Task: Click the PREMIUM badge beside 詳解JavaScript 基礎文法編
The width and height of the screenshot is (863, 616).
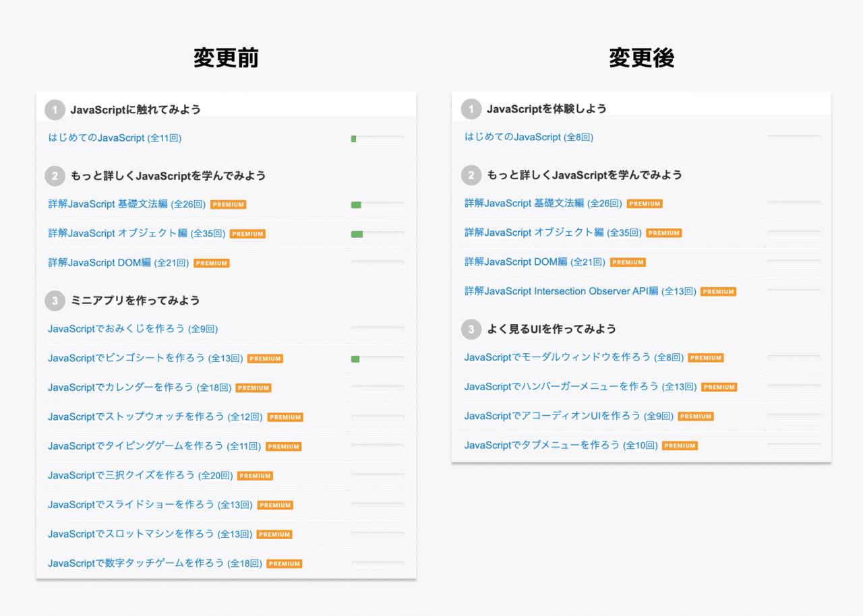Action: click(228, 204)
